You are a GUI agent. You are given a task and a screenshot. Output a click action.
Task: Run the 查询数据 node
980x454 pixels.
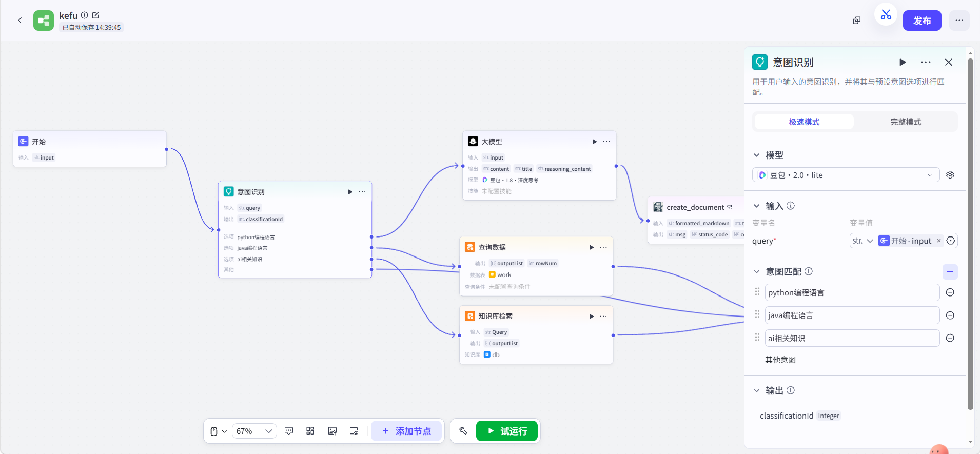pyautogui.click(x=592, y=247)
